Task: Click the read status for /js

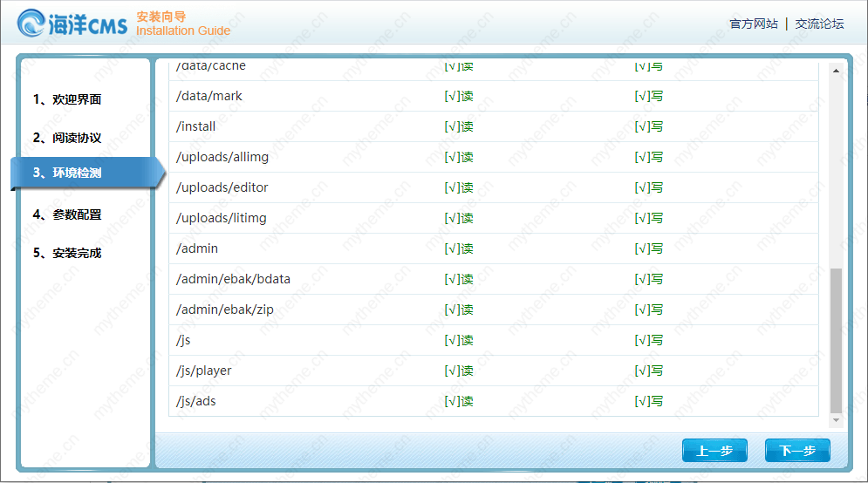Action: click(x=459, y=340)
